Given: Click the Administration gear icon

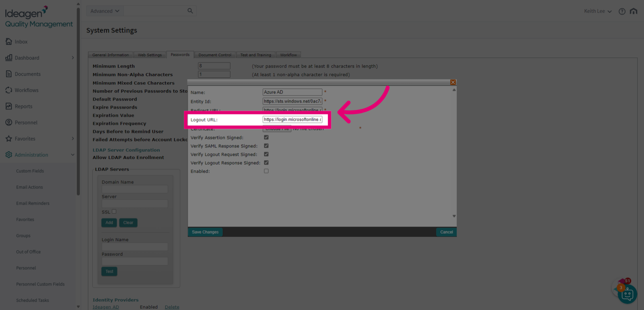Looking at the screenshot, I should pos(9,154).
